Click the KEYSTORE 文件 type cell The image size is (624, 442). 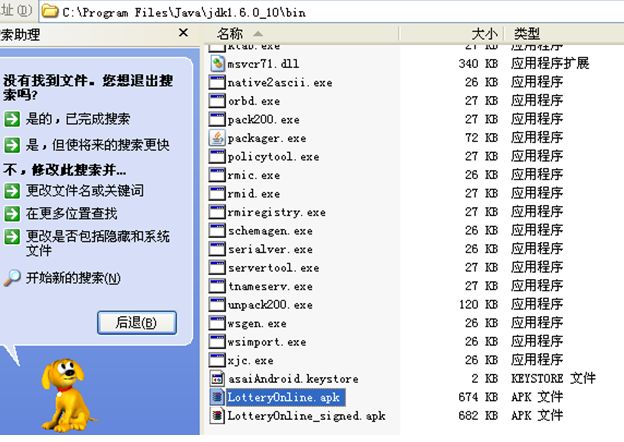[553, 378]
